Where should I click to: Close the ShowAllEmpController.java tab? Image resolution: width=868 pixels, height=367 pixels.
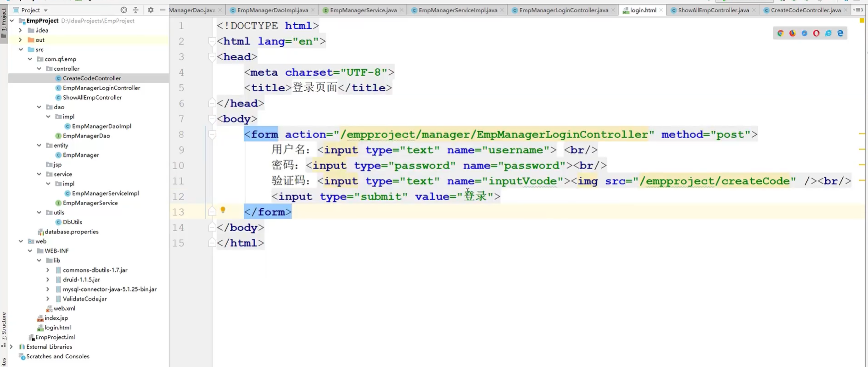coord(754,10)
